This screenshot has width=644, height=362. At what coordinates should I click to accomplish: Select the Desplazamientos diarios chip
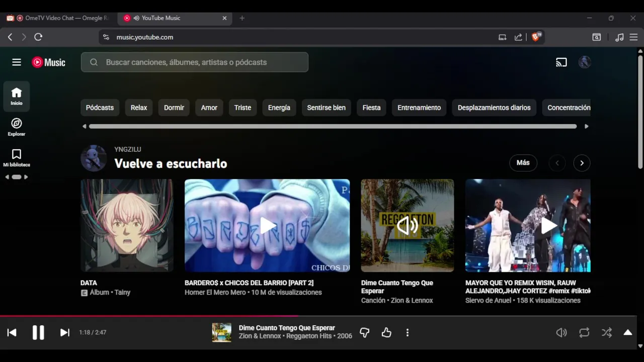point(494,108)
